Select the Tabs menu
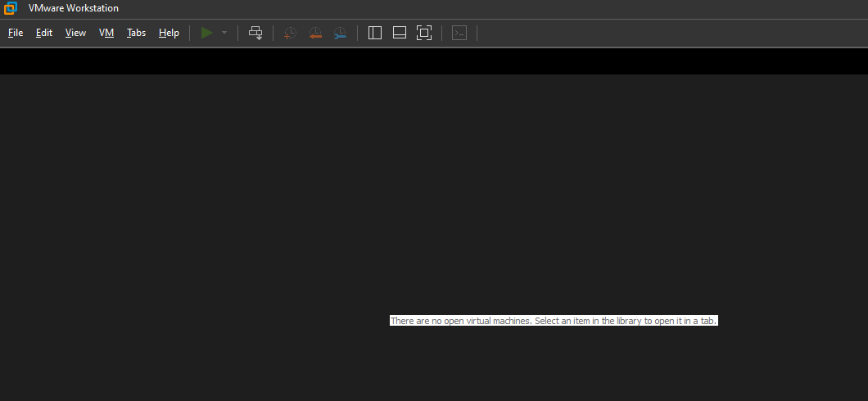 (x=136, y=33)
